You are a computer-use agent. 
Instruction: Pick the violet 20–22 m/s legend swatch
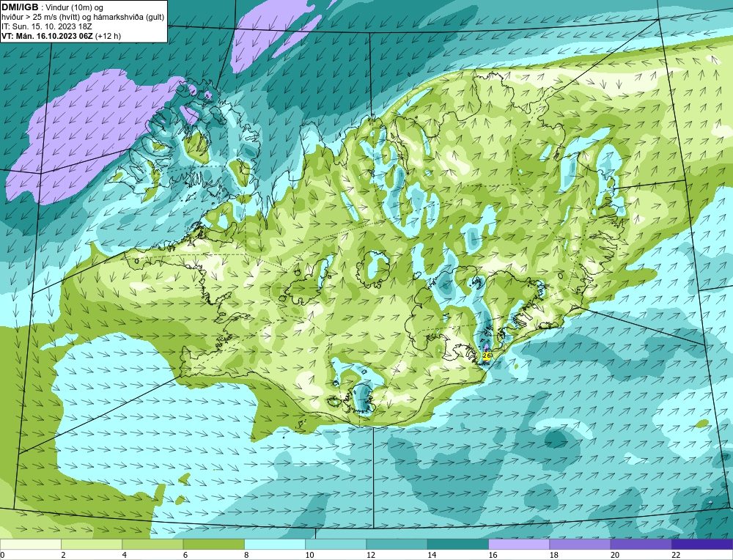click(x=641, y=544)
